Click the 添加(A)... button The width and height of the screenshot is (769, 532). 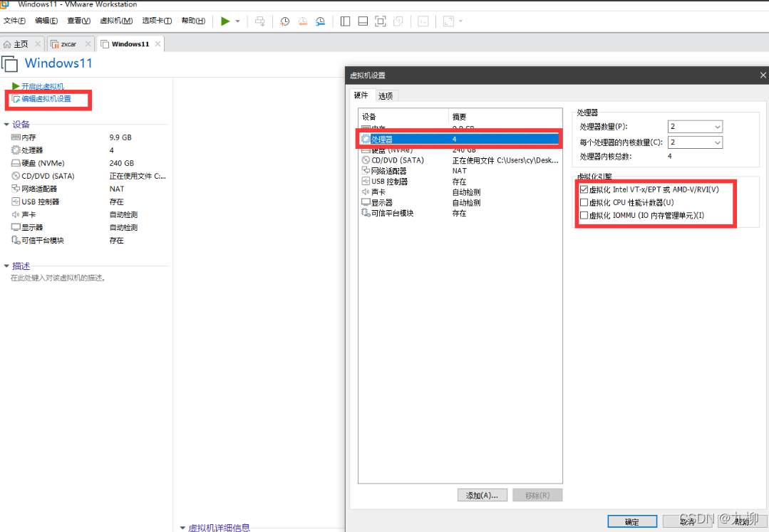[x=482, y=495]
